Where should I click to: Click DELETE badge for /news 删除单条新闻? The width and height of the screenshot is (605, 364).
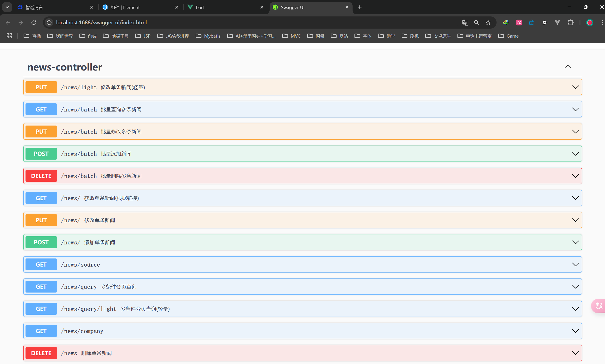click(41, 353)
